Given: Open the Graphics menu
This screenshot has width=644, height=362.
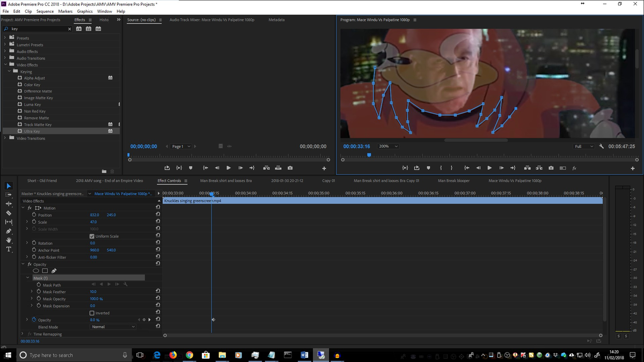Looking at the screenshot, I should (85, 11).
